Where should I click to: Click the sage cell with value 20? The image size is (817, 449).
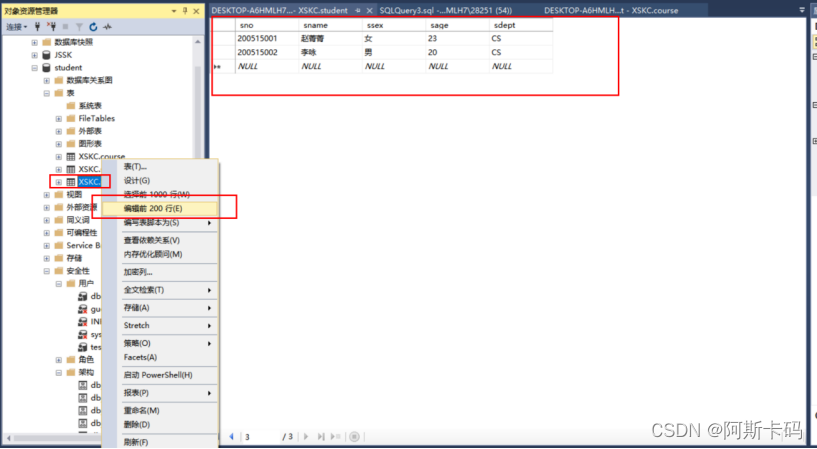pos(457,53)
